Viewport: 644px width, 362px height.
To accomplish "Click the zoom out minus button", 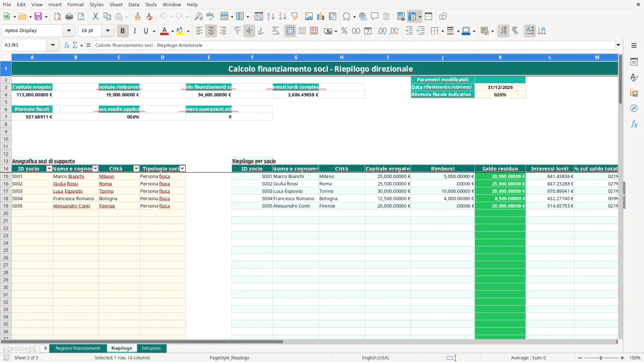I will pos(580,358).
